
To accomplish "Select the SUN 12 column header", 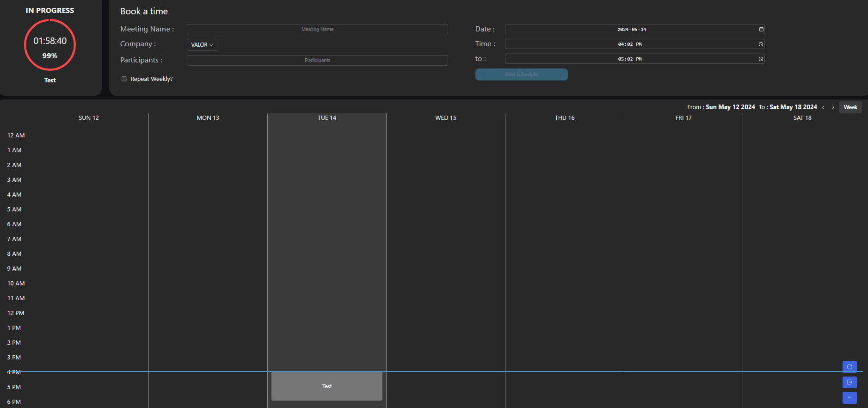I will [89, 118].
